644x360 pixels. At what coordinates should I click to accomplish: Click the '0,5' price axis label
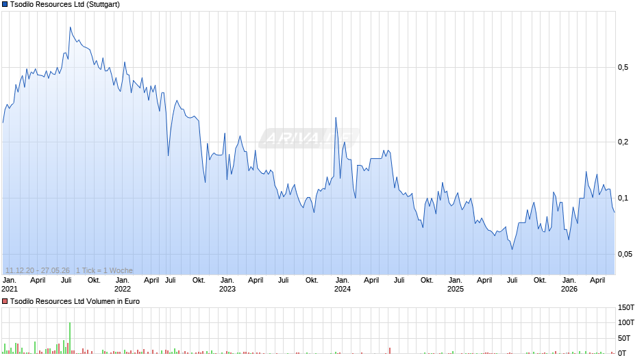pyautogui.click(x=623, y=67)
